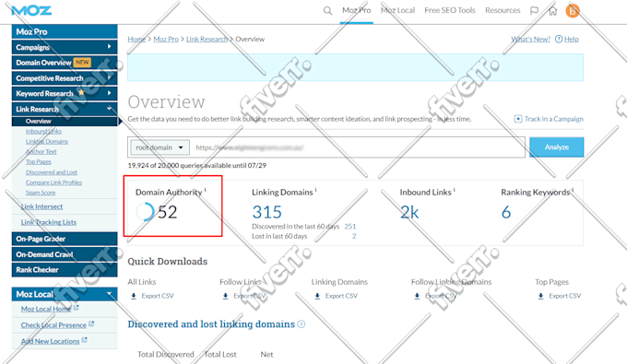Screen dimensions: 627x364
Task: Click the Help link text
Action: point(572,39)
